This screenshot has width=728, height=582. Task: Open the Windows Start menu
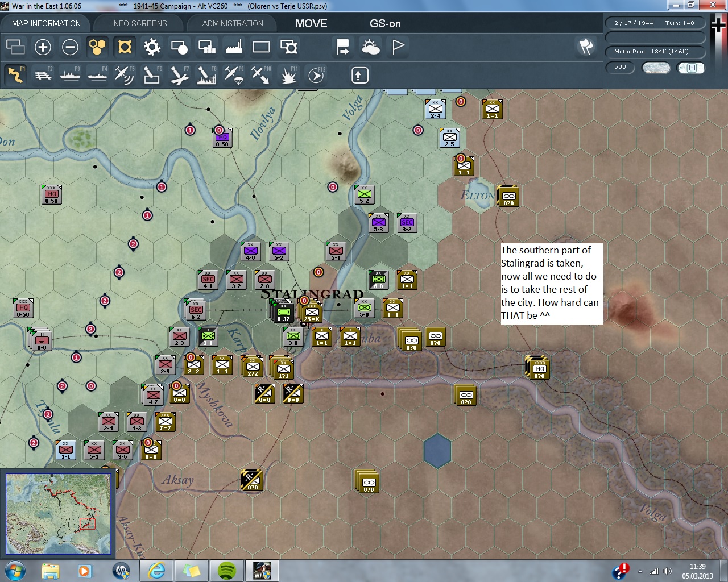pyautogui.click(x=15, y=571)
